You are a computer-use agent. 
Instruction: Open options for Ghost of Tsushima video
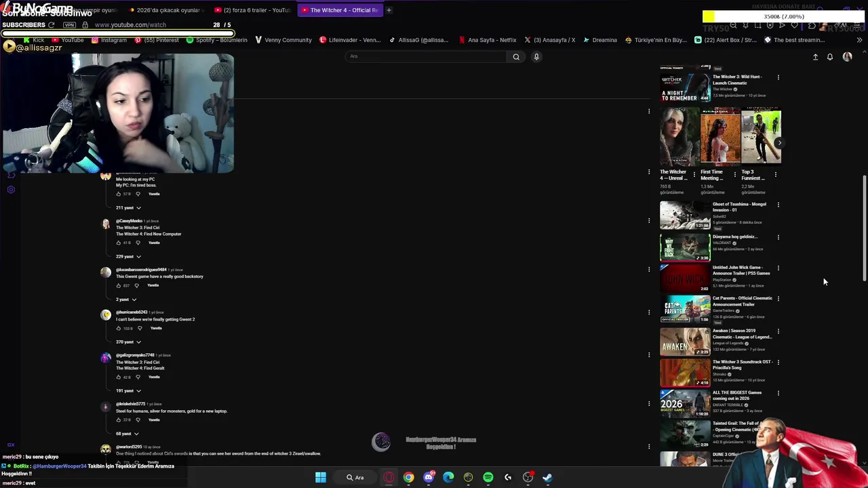pyautogui.click(x=778, y=205)
